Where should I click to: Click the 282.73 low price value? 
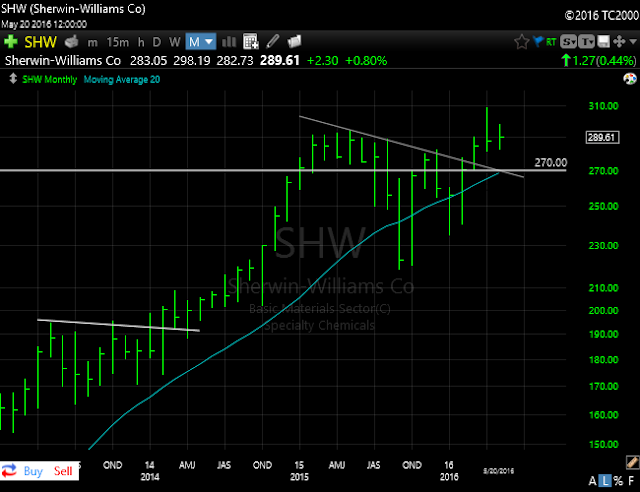(x=235, y=61)
